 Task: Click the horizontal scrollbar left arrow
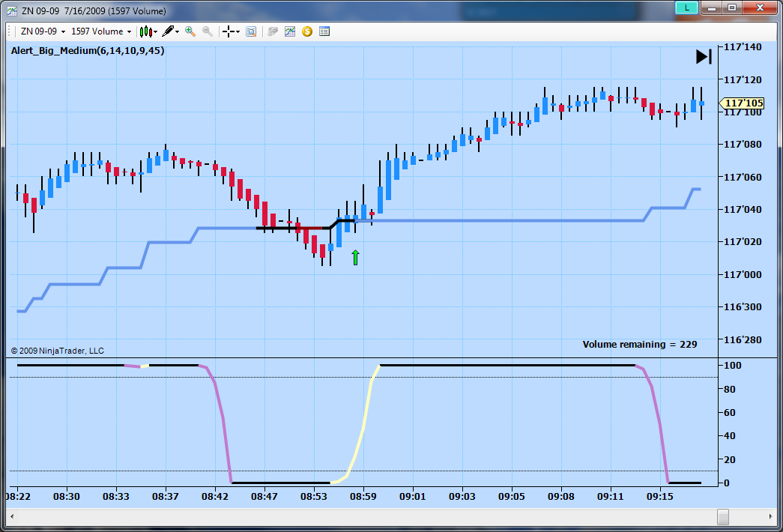[x=12, y=516]
